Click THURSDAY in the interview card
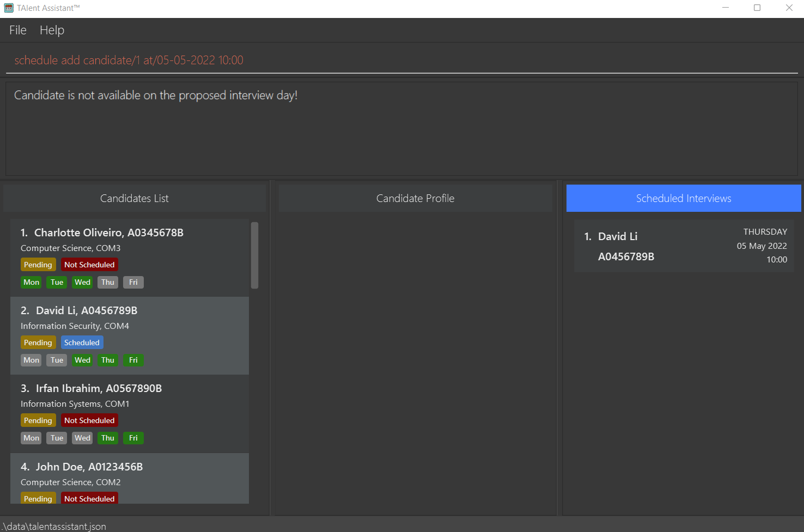The width and height of the screenshot is (804, 532). pos(765,232)
